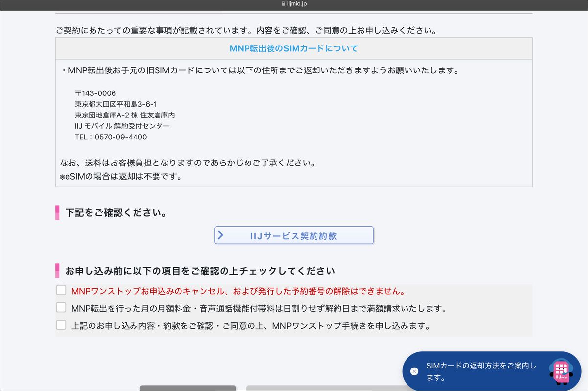Click the ご契約にあたっての重要な事項 intro sentence
This screenshot has height=391, width=588.
click(x=246, y=30)
